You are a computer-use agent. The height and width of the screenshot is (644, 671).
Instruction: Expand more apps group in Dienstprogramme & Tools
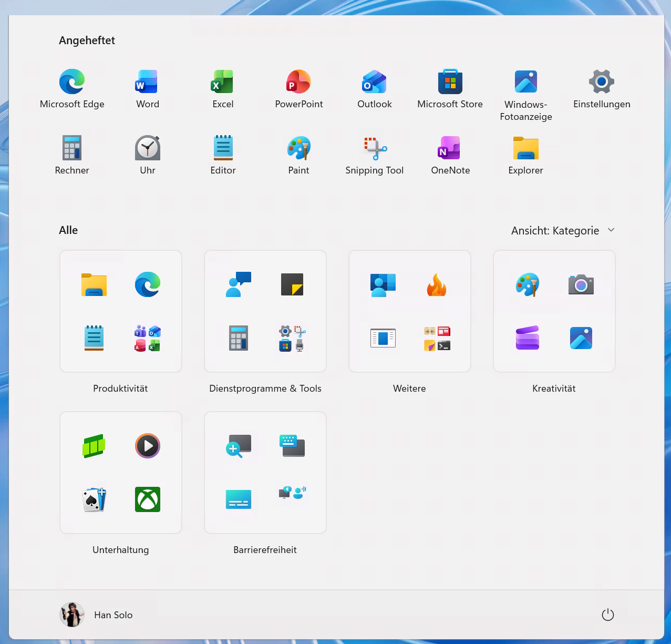[x=292, y=338]
